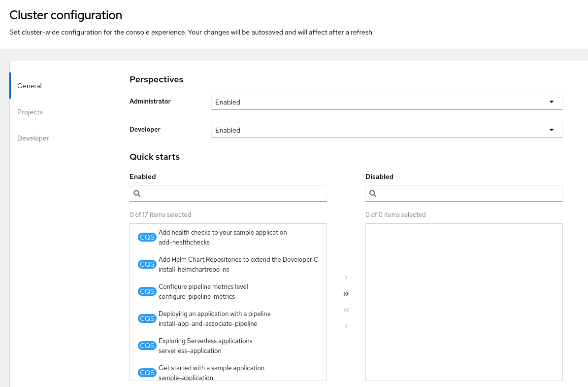Viewport: 588px width, 387px height.
Task: Select the General tab
Action: point(30,86)
